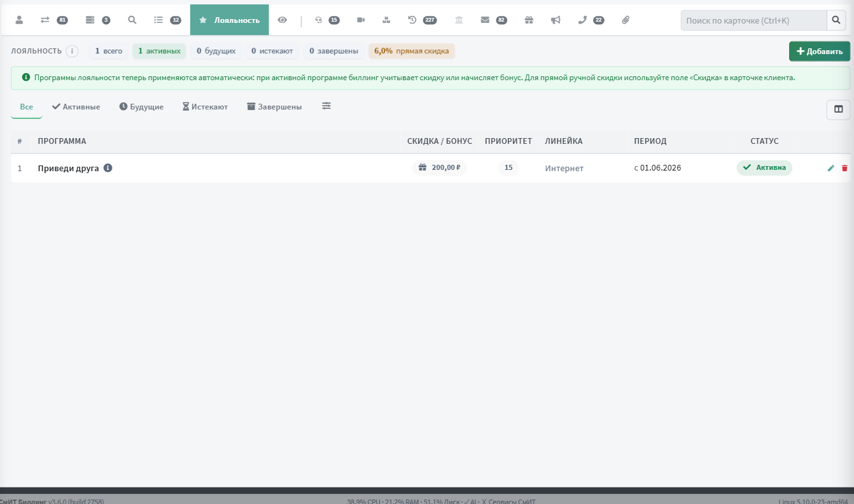
Task: Open the bank building tab icon
Action: tap(459, 20)
